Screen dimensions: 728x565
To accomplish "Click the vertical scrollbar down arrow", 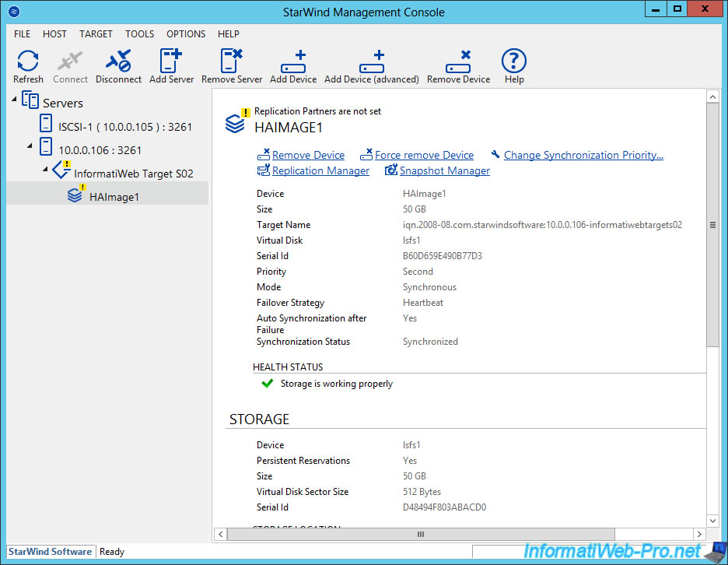I will coord(712,521).
